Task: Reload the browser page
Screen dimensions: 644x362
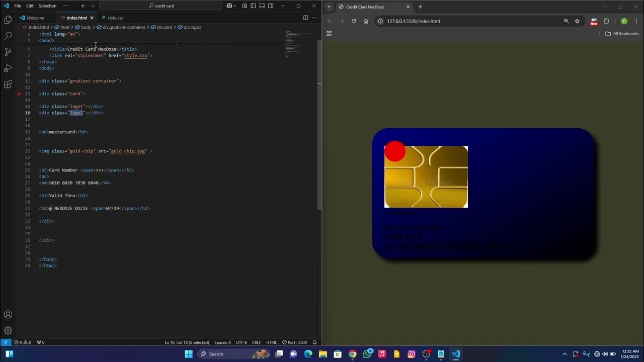Action: [354, 21]
